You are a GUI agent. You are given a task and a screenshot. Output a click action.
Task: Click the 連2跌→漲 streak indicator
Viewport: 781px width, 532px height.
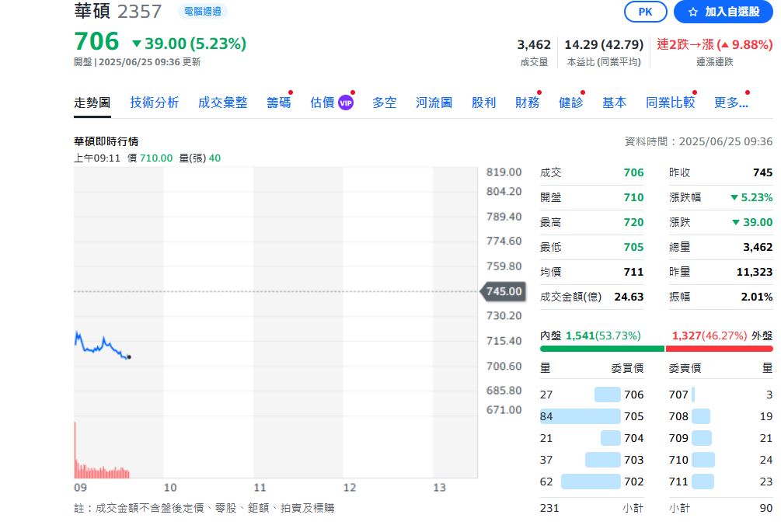[x=715, y=45]
